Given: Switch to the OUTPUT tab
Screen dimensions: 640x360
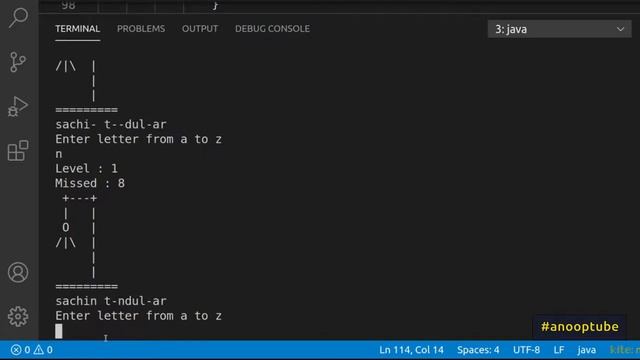Looking at the screenshot, I should [x=200, y=29].
